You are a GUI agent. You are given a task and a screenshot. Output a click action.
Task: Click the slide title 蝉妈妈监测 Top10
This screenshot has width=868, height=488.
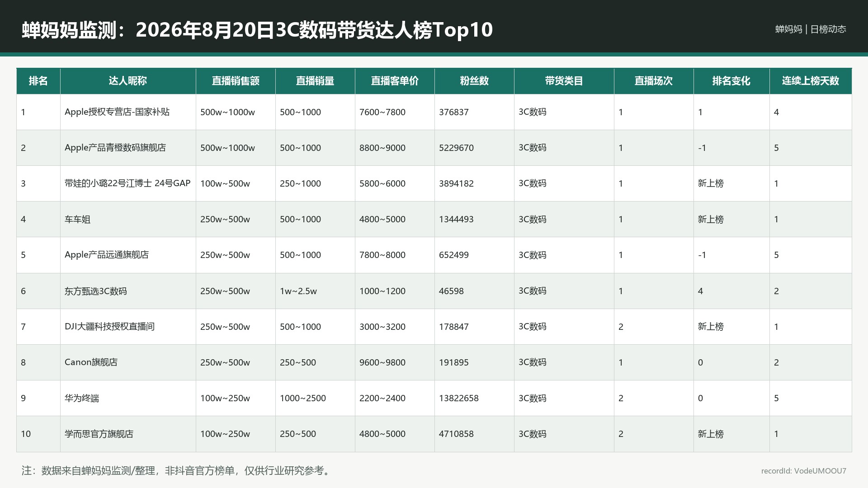(x=257, y=30)
